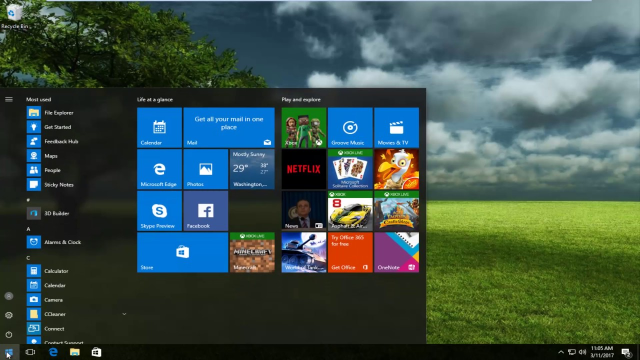The image size is (640, 360).
Task: Launch the Microsoft Edge tile
Action: (159, 169)
